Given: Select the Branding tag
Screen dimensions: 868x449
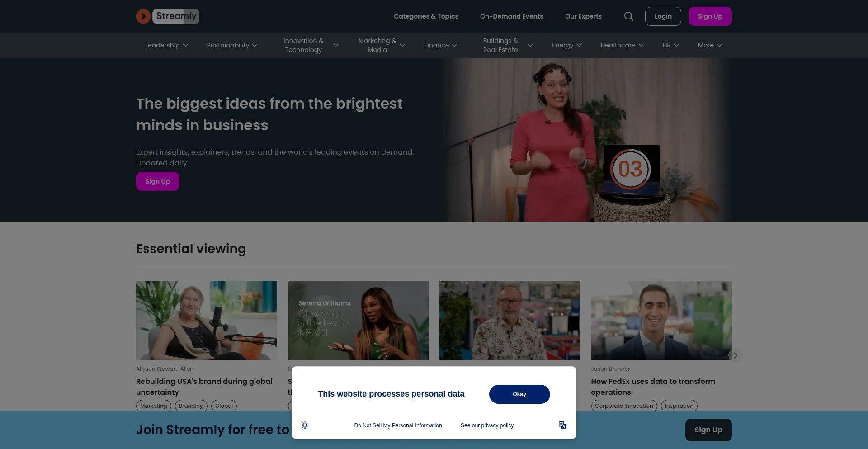Looking at the screenshot, I should point(191,406).
